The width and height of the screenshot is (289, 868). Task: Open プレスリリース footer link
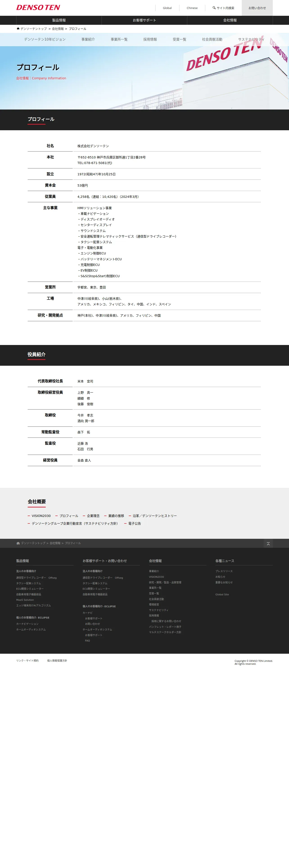pyautogui.click(x=224, y=571)
